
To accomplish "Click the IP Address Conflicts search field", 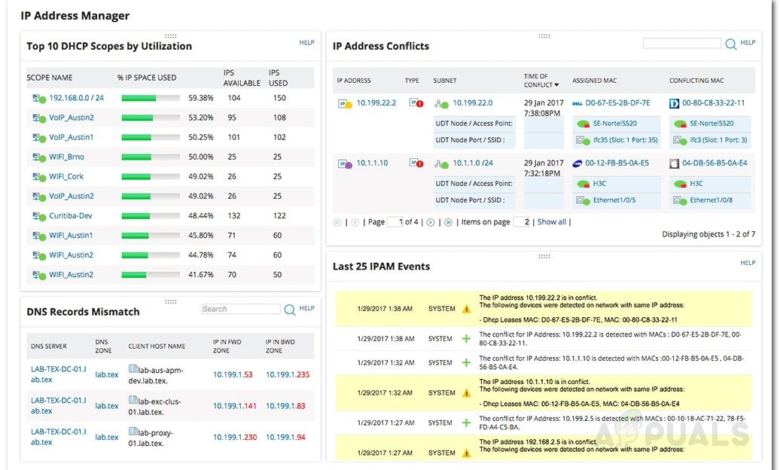I will point(682,44).
